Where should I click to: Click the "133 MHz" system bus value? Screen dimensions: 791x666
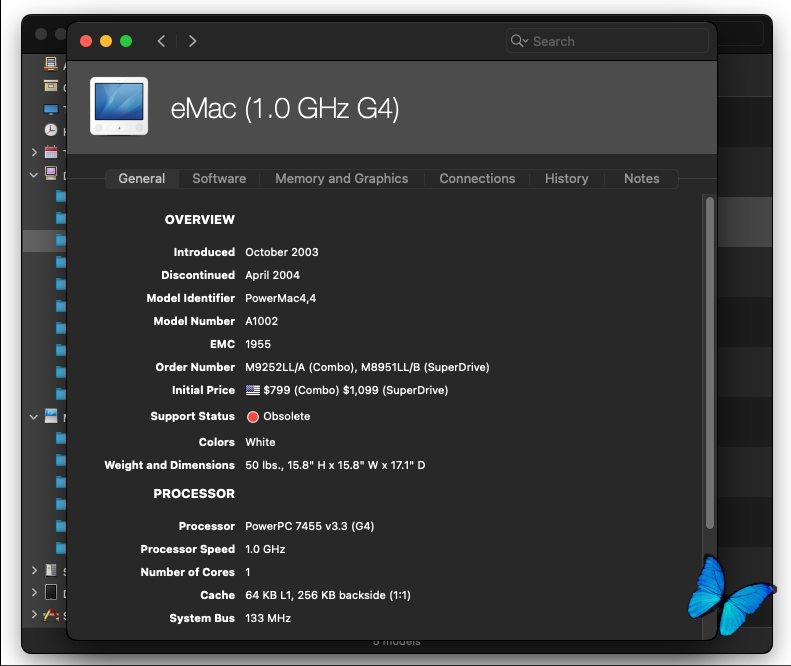pos(268,618)
